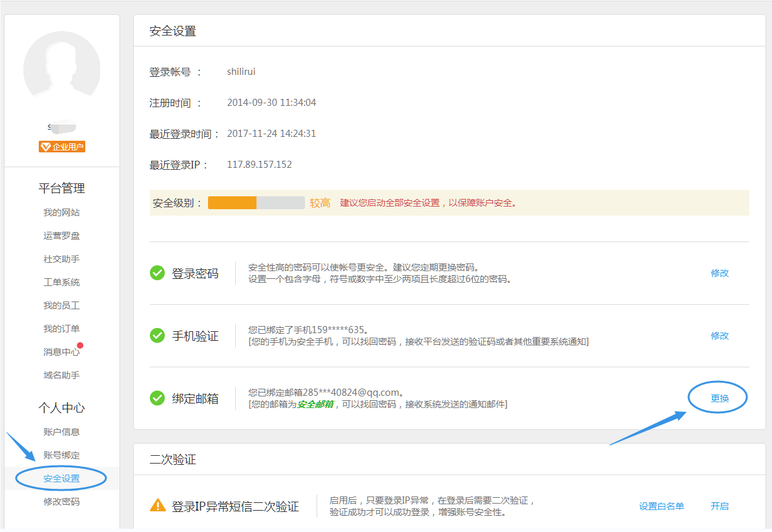Screen dimensions: 772x532
Task: Open 设置白名单 link
Action: (662, 506)
